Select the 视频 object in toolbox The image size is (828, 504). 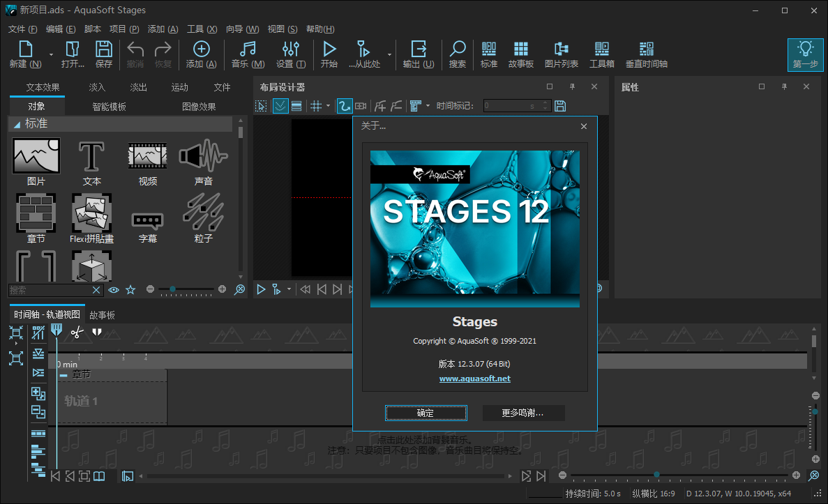(x=147, y=162)
